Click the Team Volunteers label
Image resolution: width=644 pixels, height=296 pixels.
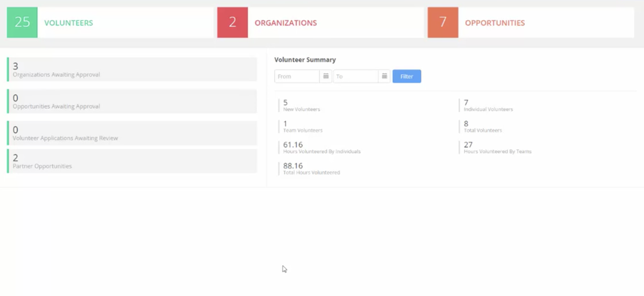[x=303, y=131]
